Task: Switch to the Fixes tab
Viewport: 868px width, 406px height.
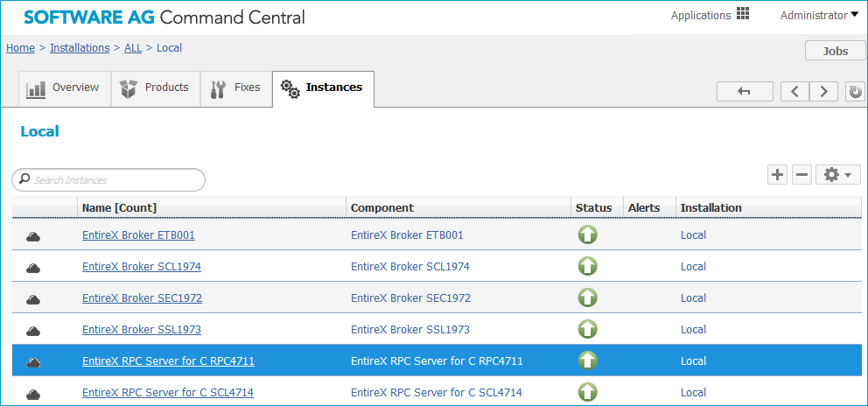Action: tap(236, 87)
